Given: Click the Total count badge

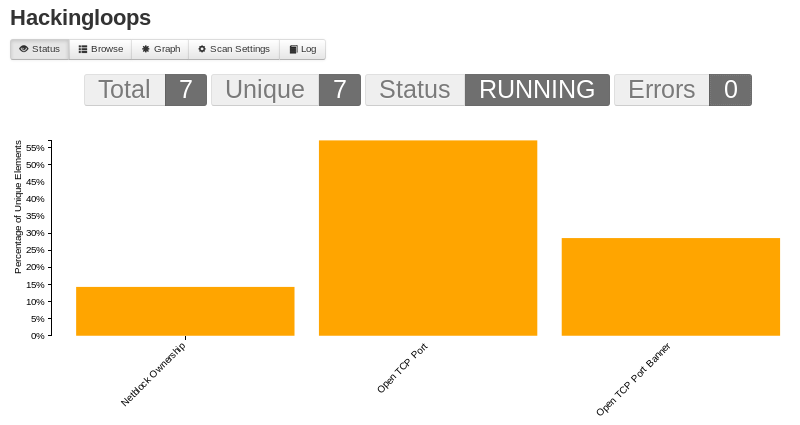Looking at the screenshot, I should (x=185, y=90).
